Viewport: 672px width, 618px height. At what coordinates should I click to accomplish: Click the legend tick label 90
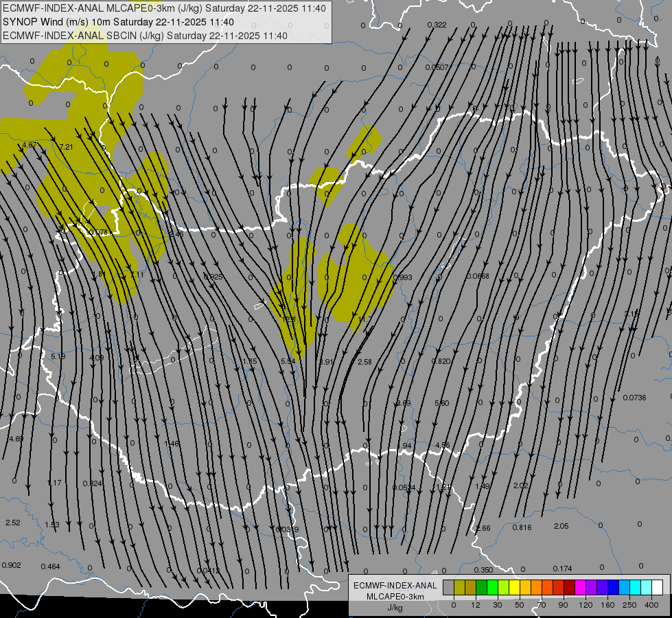[x=563, y=605]
